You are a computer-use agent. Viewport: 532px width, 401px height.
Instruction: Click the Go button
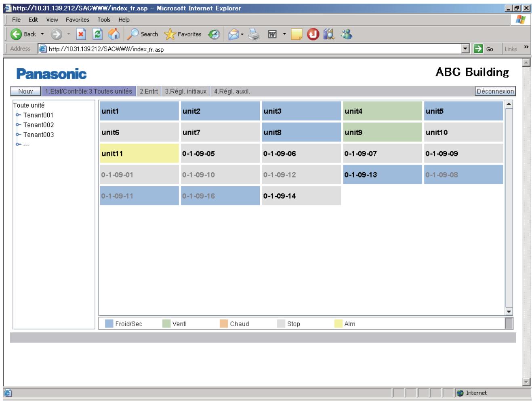pyautogui.click(x=484, y=49)
